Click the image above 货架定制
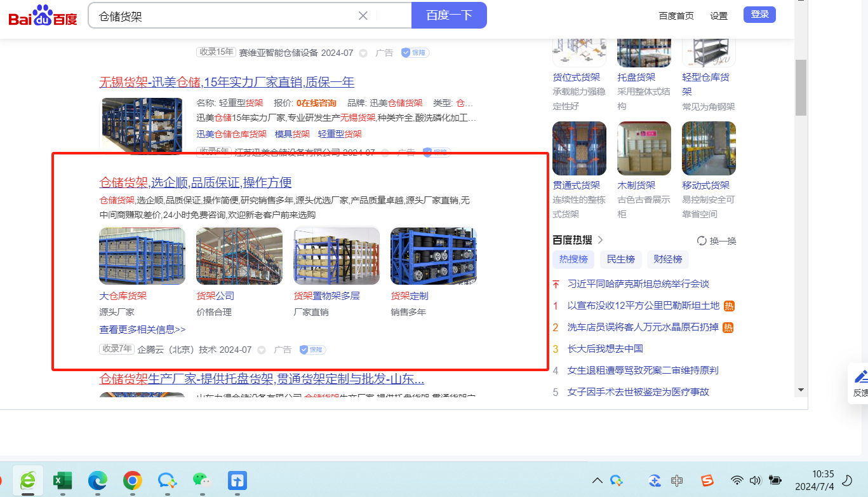Viewport: 868px width, 497px height. tap(434, 256)
